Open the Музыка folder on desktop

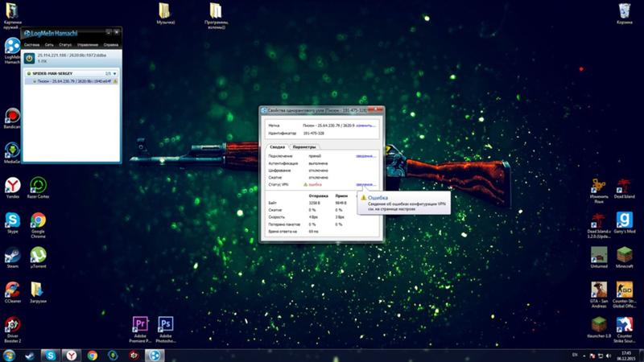pos(165,14)
